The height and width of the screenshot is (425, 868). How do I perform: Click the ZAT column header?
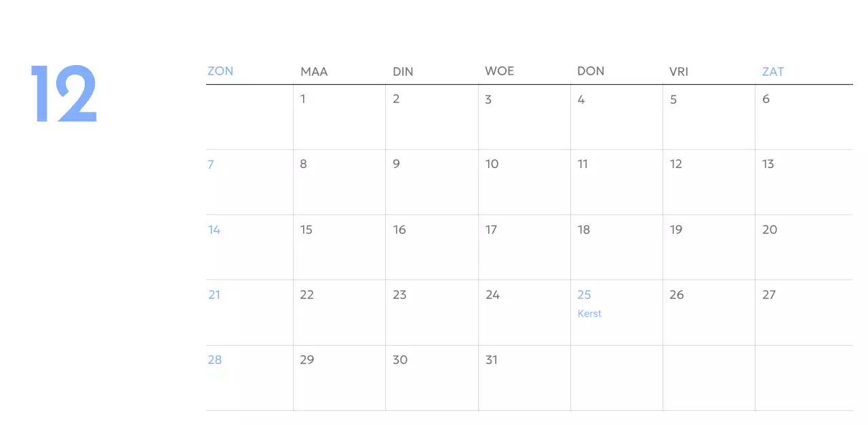tap(773, 71)
